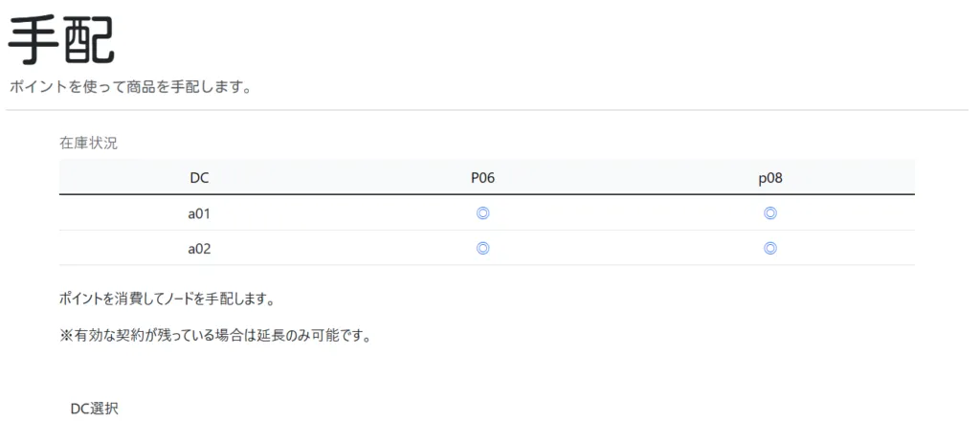Select the P06 column header

pyautogui.click(x=482, y=178)
